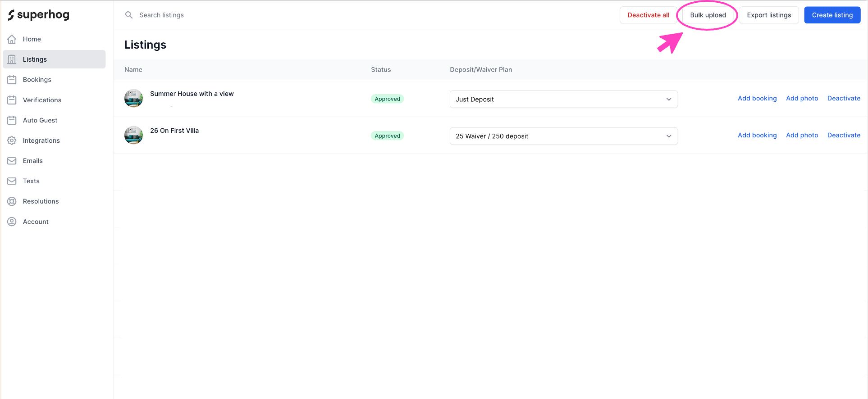The image size is (868, 399).
Task: Click the Home house icon
Action: [12, 39]
